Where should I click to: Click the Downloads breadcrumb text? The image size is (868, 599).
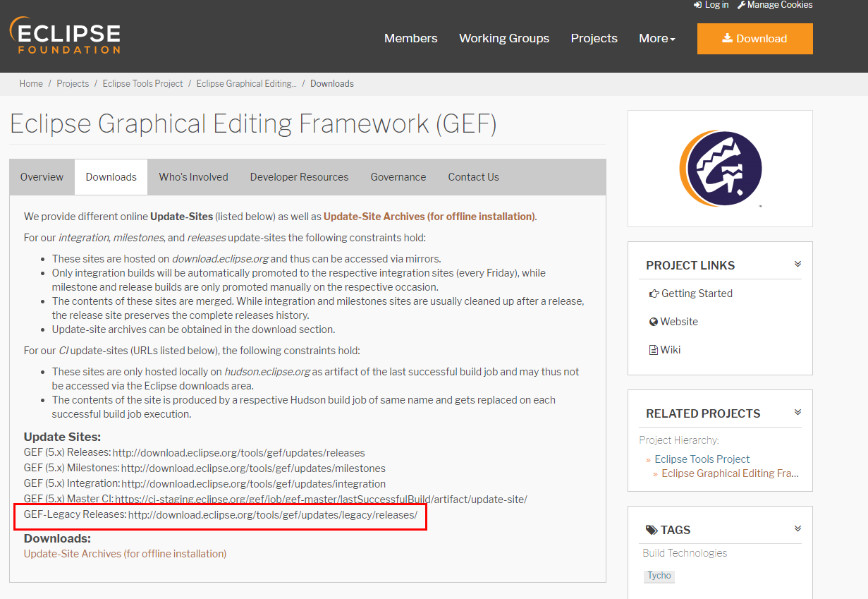pos(332,83)
